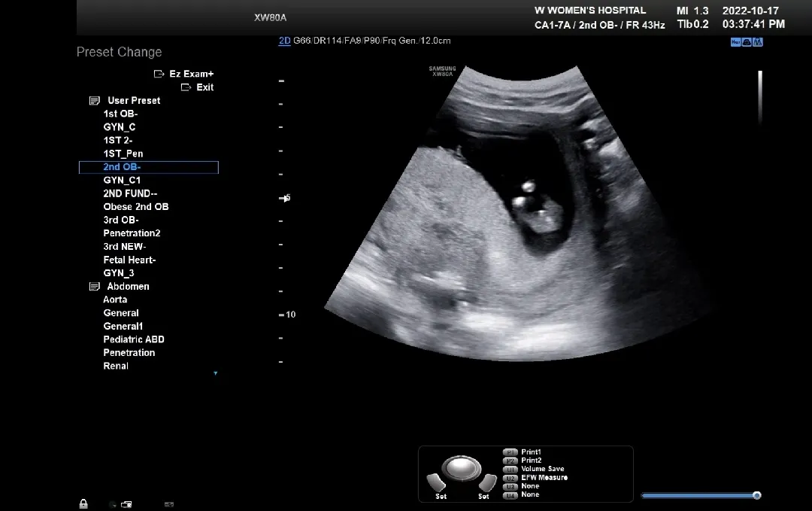Switch to Obese 2nd OB preset
This screenshot has width=812, height=511.
pyautogui.click(x=136, y=207)
